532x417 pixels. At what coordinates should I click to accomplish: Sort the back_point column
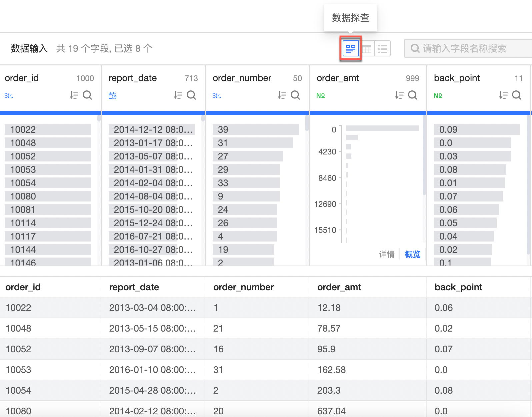[x=503, y=95]
